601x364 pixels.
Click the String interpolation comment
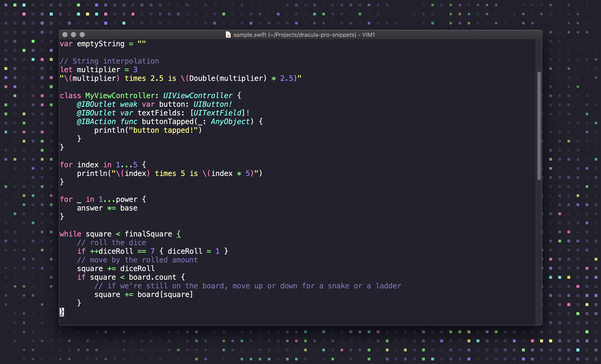click(109, 61)
